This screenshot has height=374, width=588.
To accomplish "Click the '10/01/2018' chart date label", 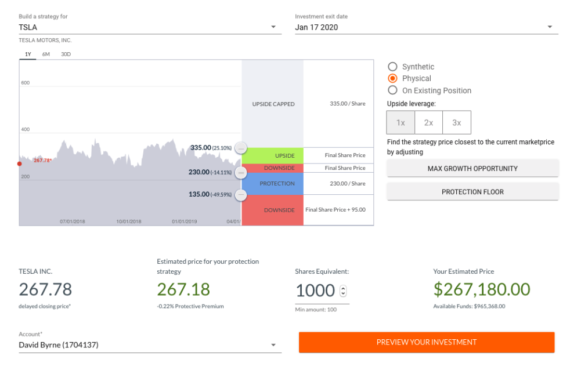I will point(129,222).
